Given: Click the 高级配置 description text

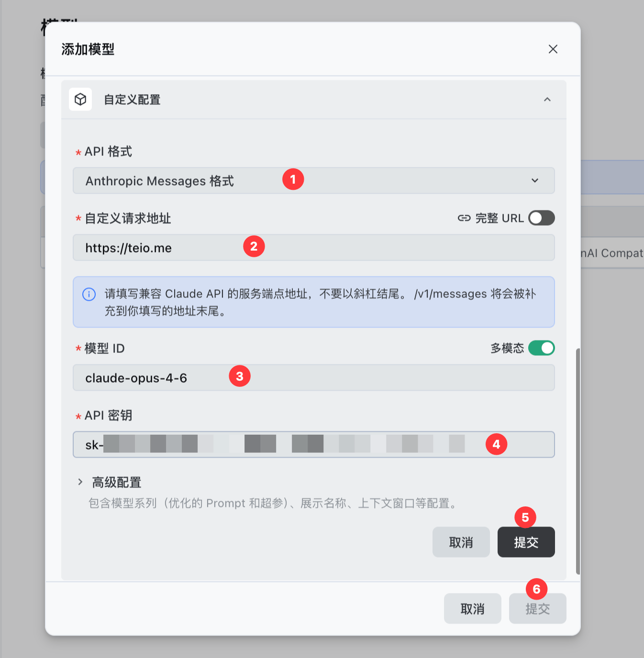Looking at the screenshot, I should coord(274,504).
